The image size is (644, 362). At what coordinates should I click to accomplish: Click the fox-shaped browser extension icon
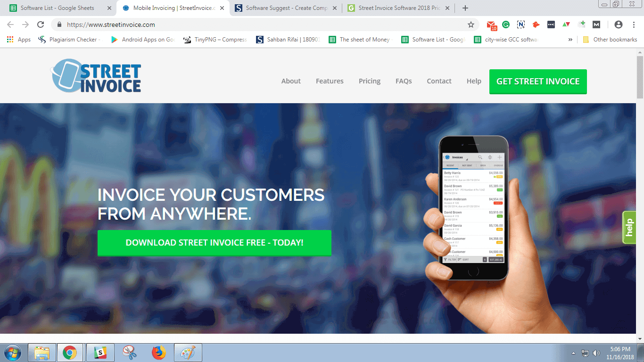click(536, 24)
